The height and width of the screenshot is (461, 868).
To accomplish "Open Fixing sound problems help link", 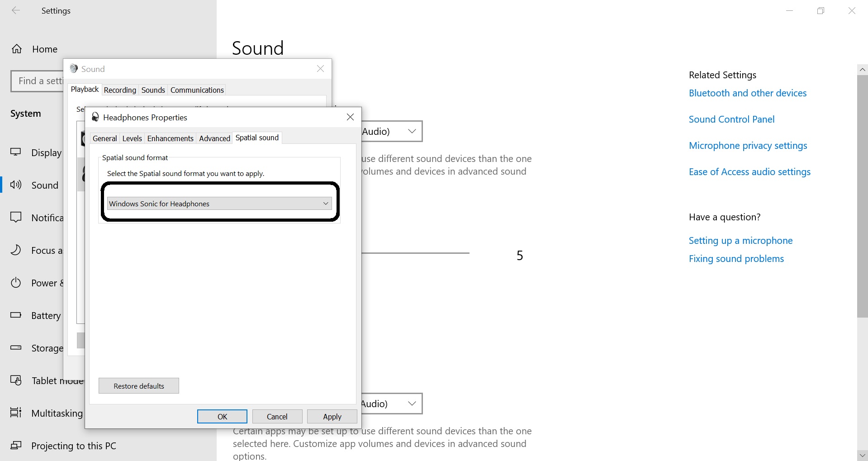I will (736, 259).
